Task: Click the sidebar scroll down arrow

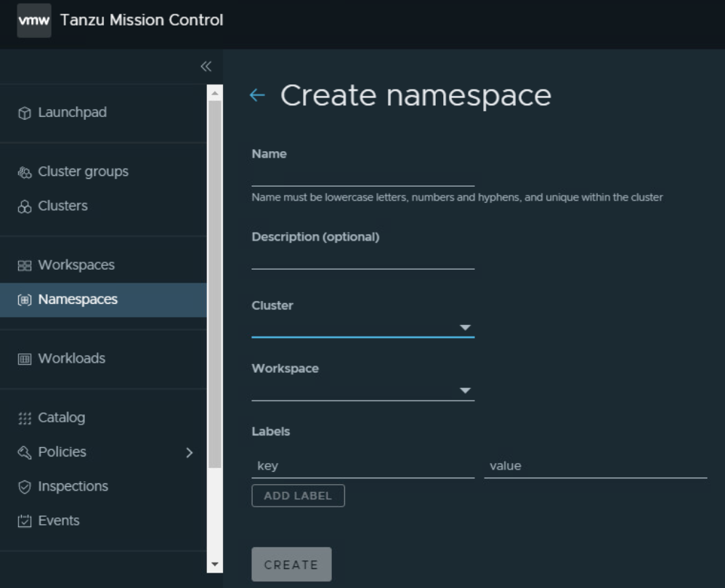Action: click(x=214, y=564)
